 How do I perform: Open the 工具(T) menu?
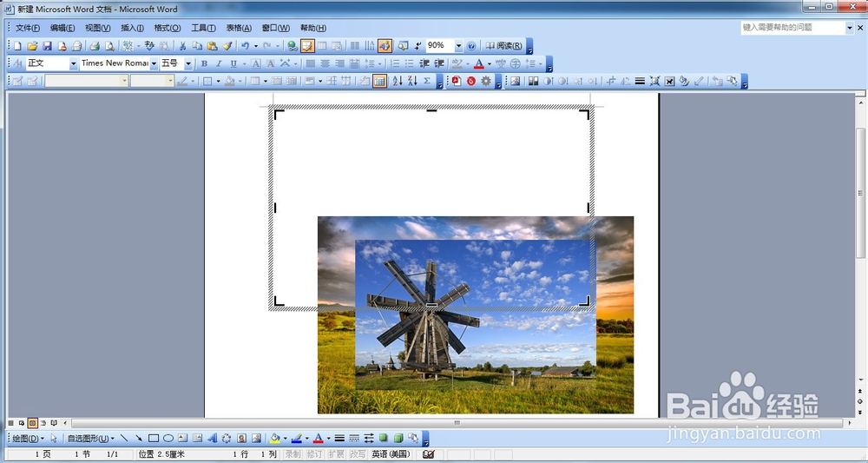coord(203,28)
